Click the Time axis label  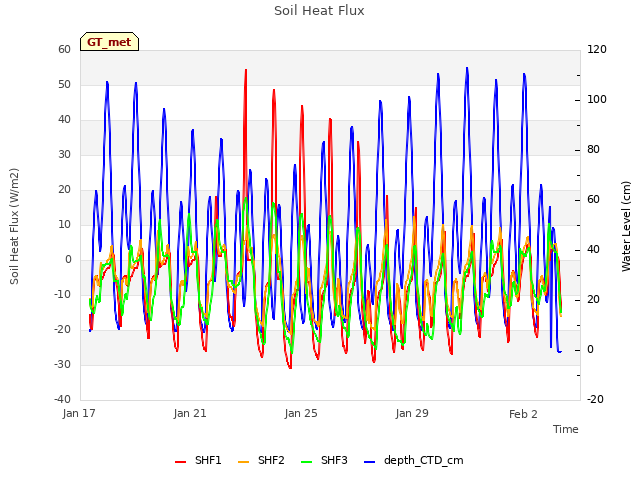566,429
